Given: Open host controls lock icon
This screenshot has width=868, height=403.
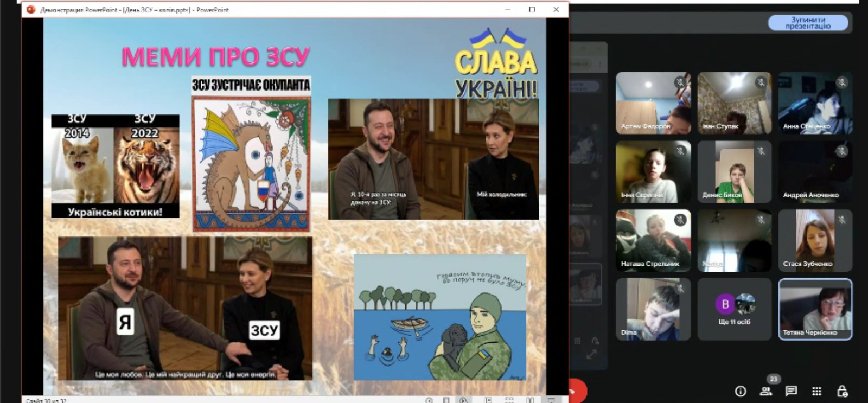Looking at the screenshot, I should pos(842,391).
